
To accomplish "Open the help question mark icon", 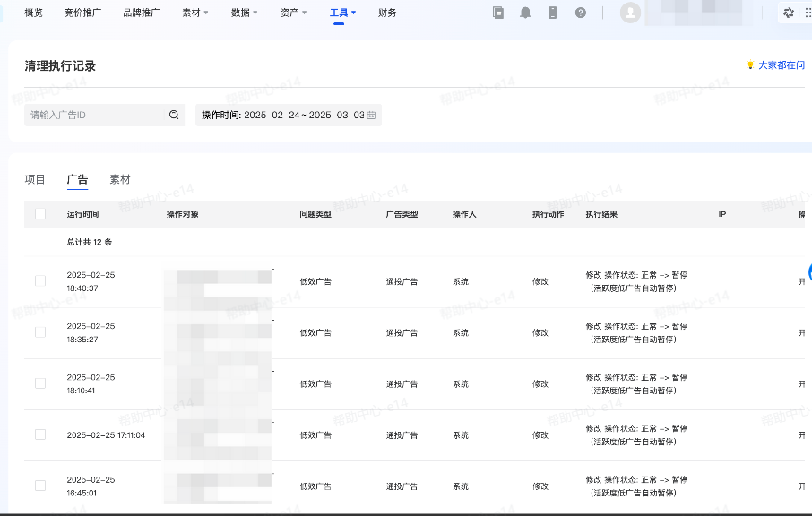I will pyautogui.click(x=581, y=13).
